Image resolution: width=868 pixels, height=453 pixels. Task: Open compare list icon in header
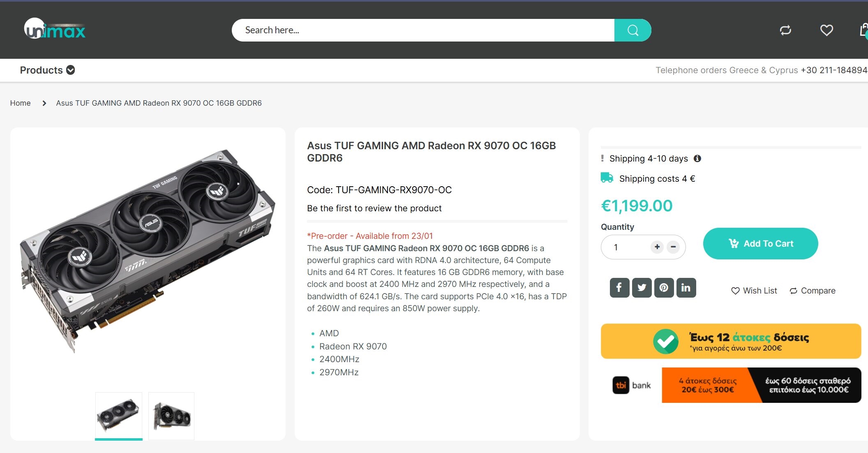(x=785, y=30)
